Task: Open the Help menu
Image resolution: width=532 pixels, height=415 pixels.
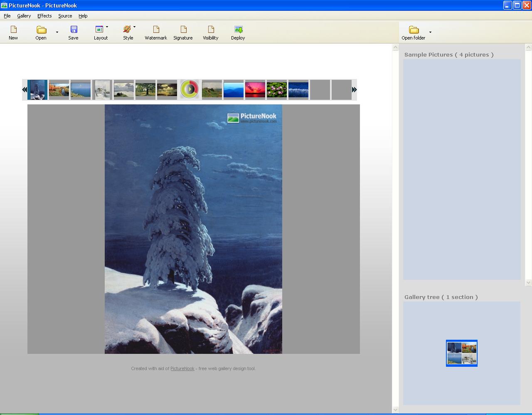Action: [83, 16]
